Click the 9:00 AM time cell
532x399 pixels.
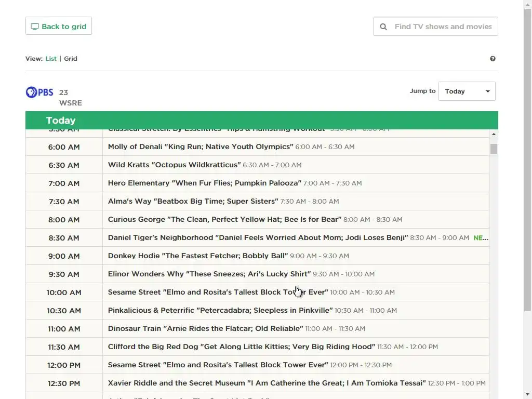point(64,256)
